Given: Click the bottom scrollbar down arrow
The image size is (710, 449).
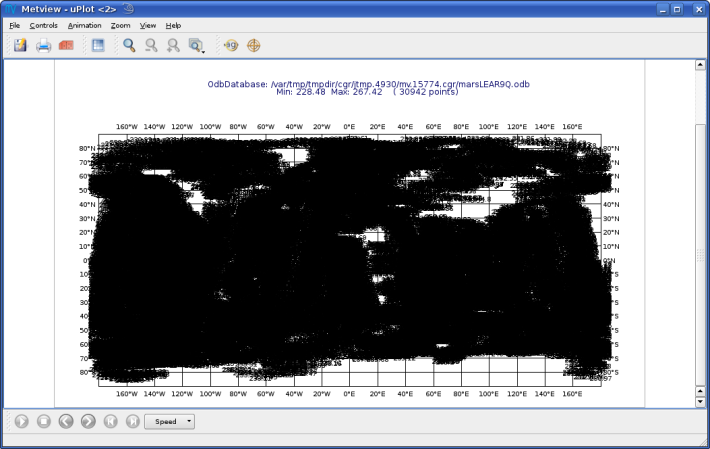Looking at the screenshot, I should click(x=700, y=401).
